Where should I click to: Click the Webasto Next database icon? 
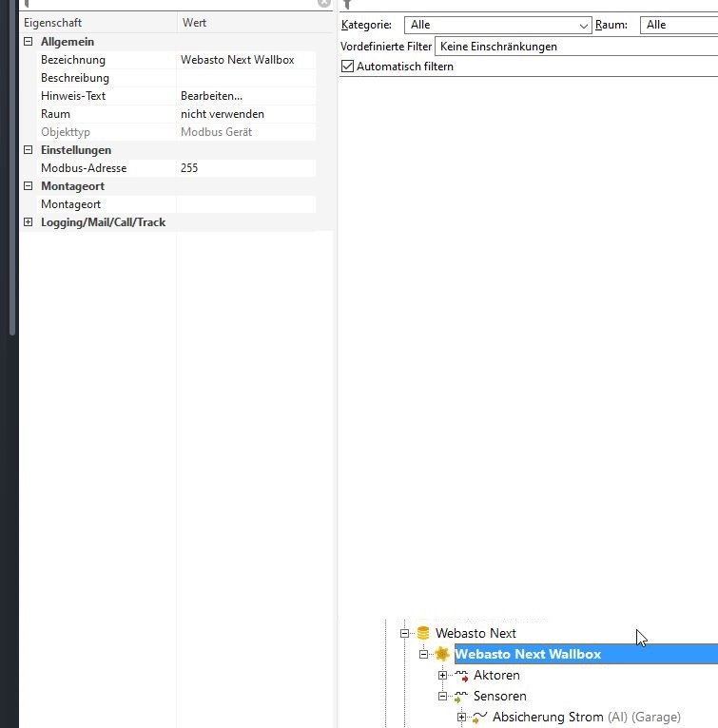(423, 633)
